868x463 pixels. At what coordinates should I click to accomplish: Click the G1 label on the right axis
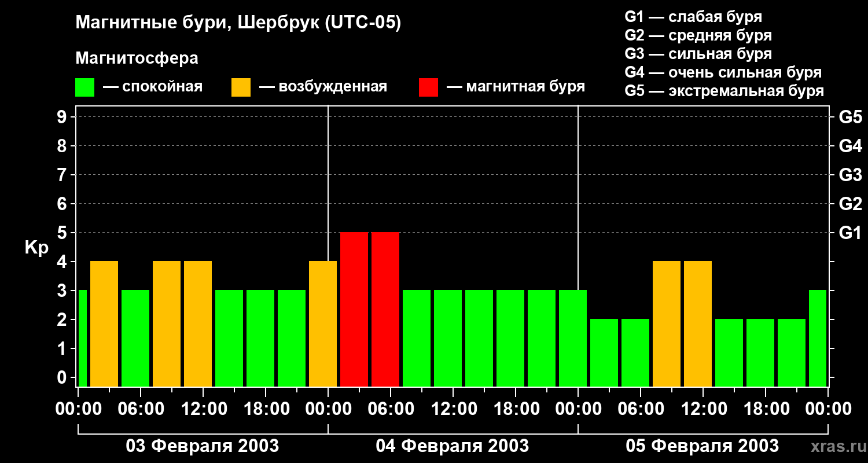coord(850,233)
